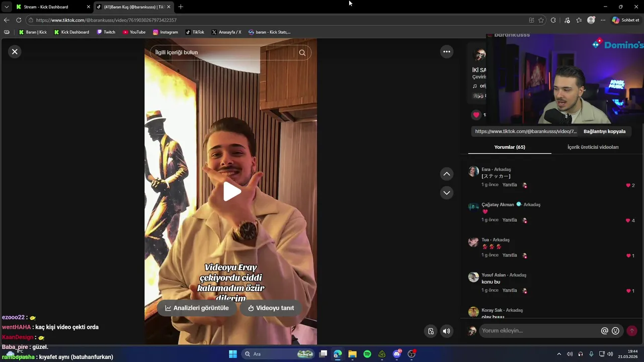Click microphone icon in system tray

[591, 354]
